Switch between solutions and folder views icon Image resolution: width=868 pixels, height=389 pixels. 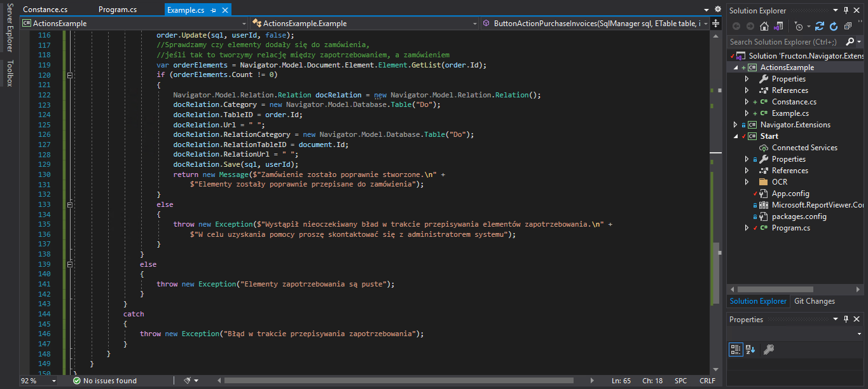(x=778, y=26)
